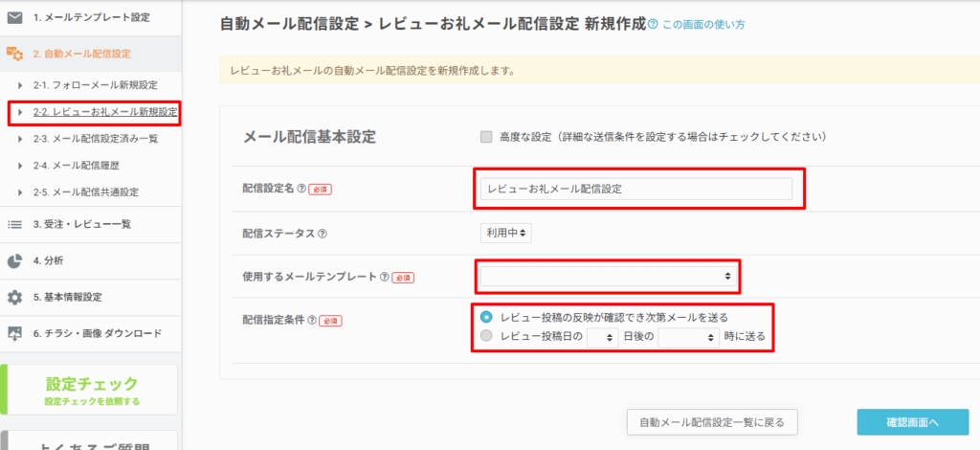The width and height of the screenshot is (980, 450).
Task: Enable the 高度な設定 checkbox
Action: tap(487, 137)
